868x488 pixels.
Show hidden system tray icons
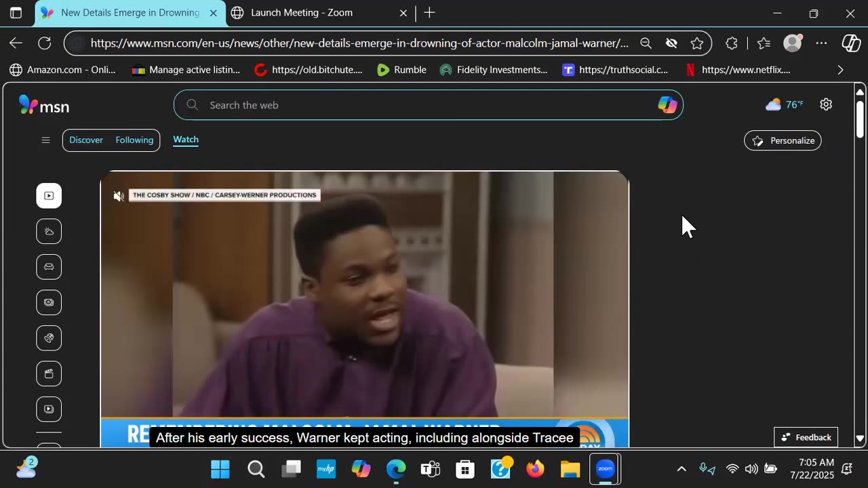pyautogui.click(x=682, y=469)
